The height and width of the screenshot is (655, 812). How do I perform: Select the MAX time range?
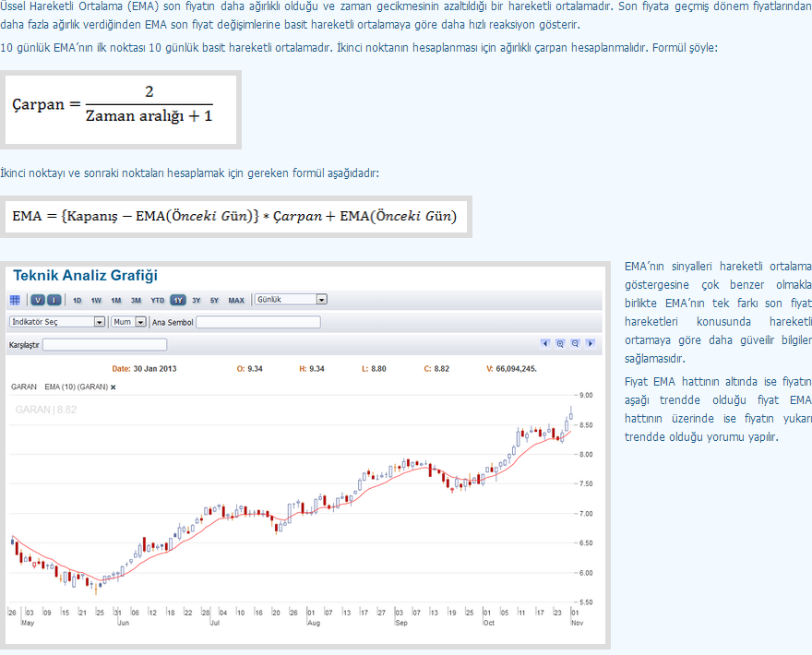(236, 301)
